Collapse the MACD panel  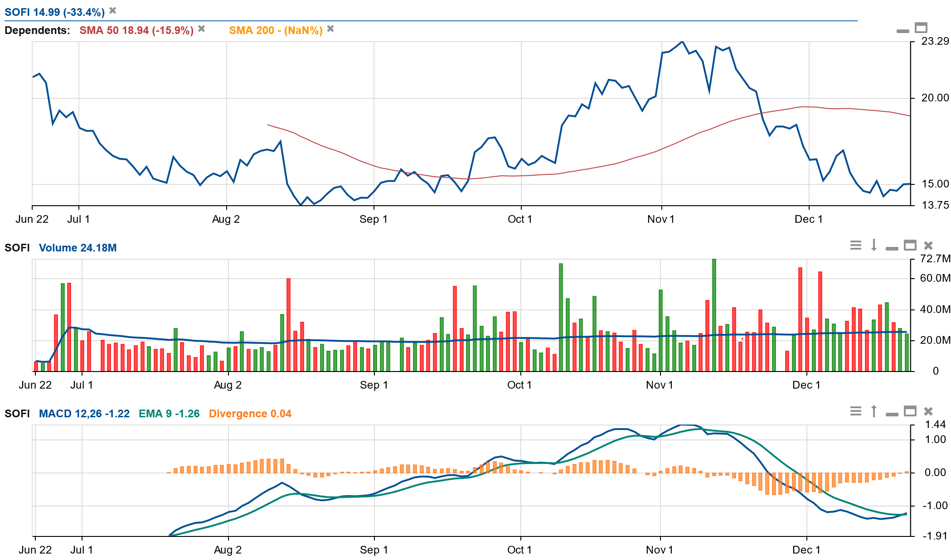[x=892, y=414]
